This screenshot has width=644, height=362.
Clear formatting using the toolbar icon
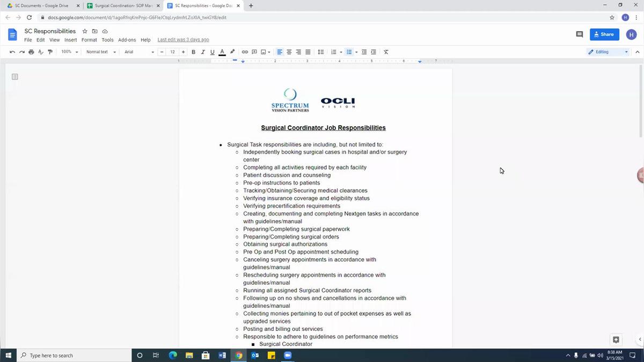[x=385, y=52]
